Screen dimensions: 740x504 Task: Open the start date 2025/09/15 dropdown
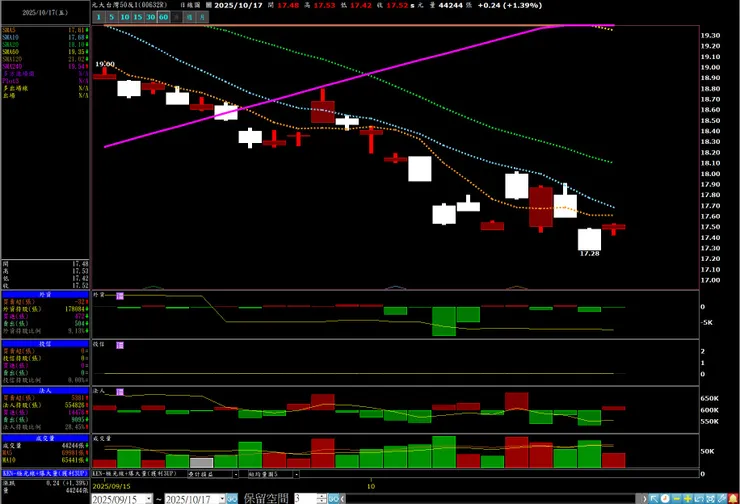point(149,499)
